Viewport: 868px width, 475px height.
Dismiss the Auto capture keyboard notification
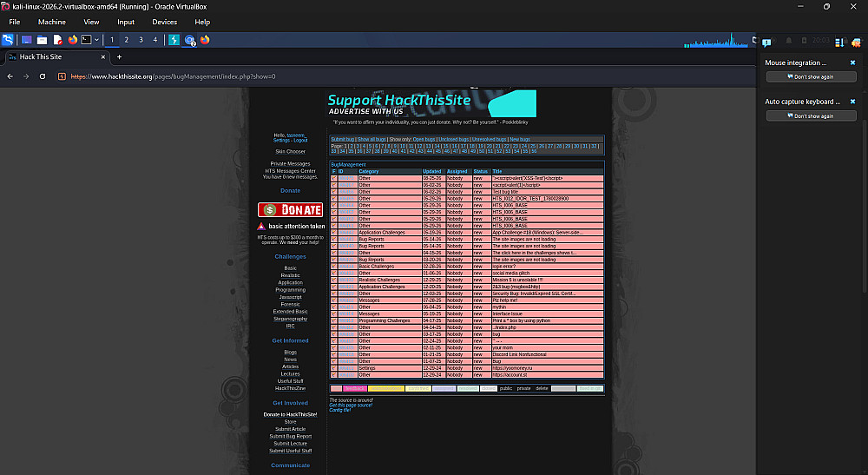852,102
